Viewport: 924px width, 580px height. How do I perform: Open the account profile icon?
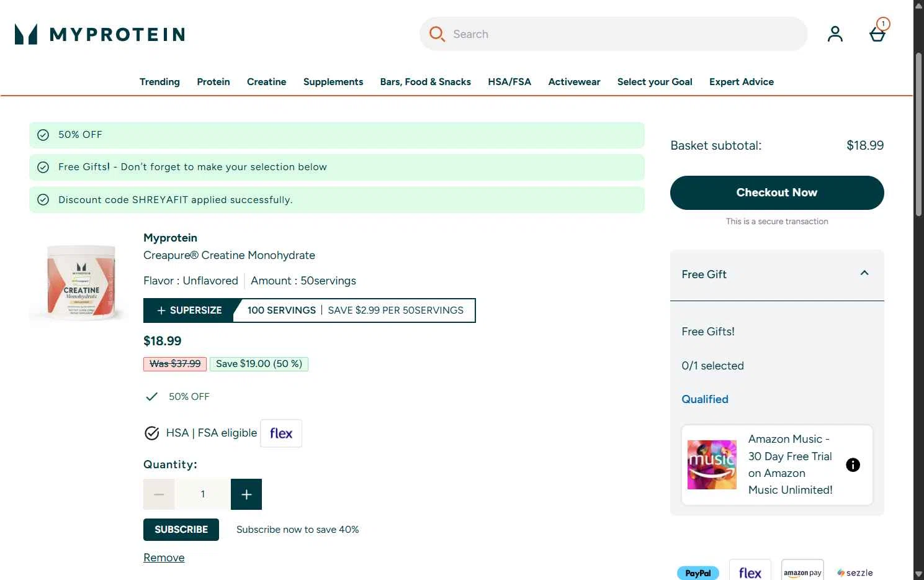click(835, 34)
